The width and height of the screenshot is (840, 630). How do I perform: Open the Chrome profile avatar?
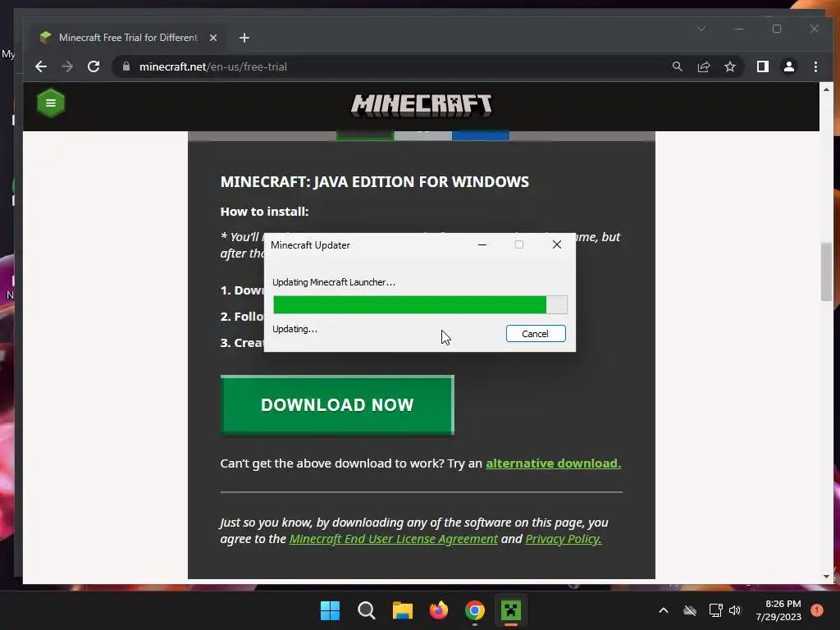[788, 66]
